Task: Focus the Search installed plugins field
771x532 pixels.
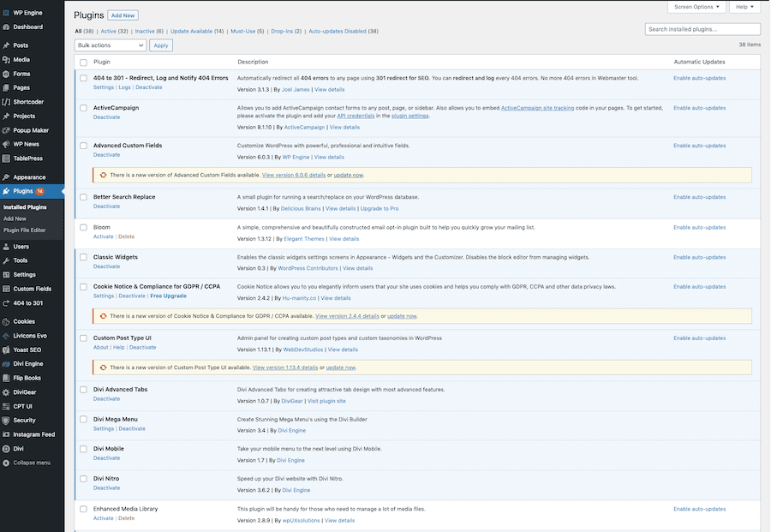Action: (x=702, y=29)
